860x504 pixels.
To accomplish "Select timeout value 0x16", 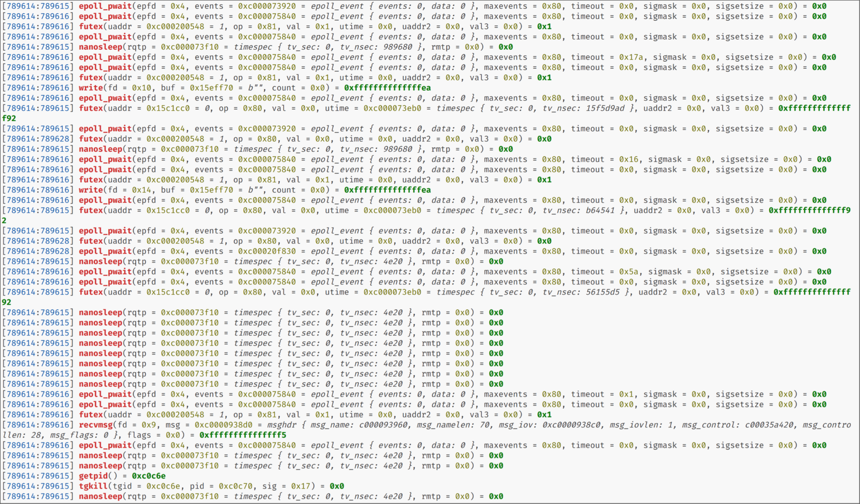I will 628,159.
